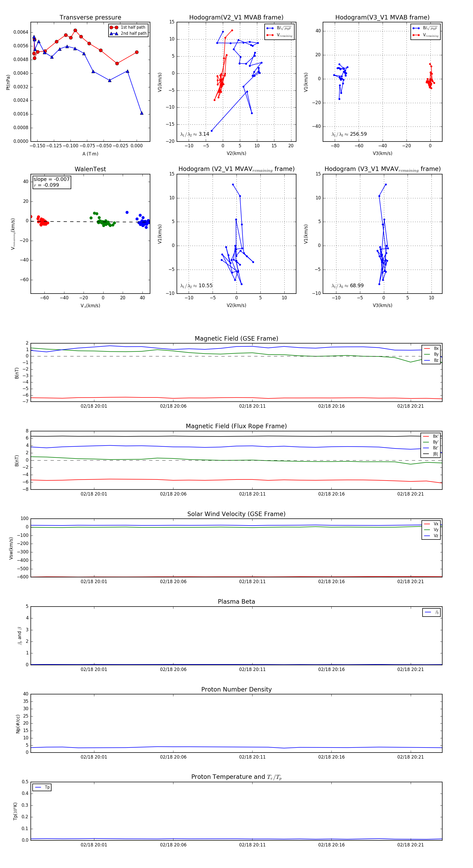
Task: Click the WalenTest "V_A(km/s)" x-axis label
Action: pos(90,306)
